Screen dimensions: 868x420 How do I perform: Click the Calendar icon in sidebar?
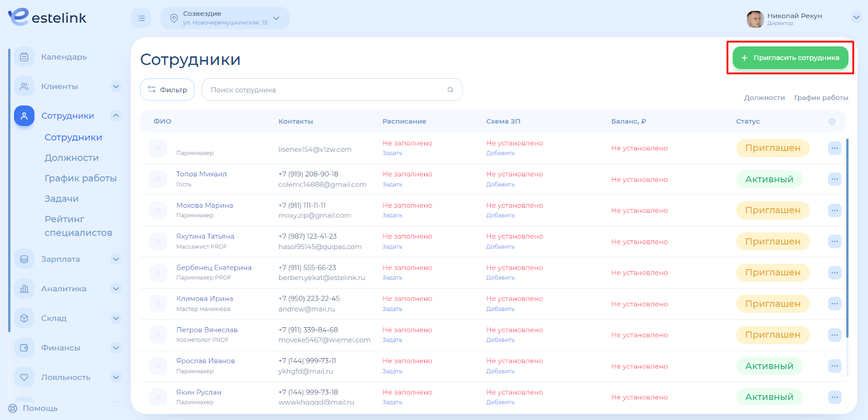(24, 57)
